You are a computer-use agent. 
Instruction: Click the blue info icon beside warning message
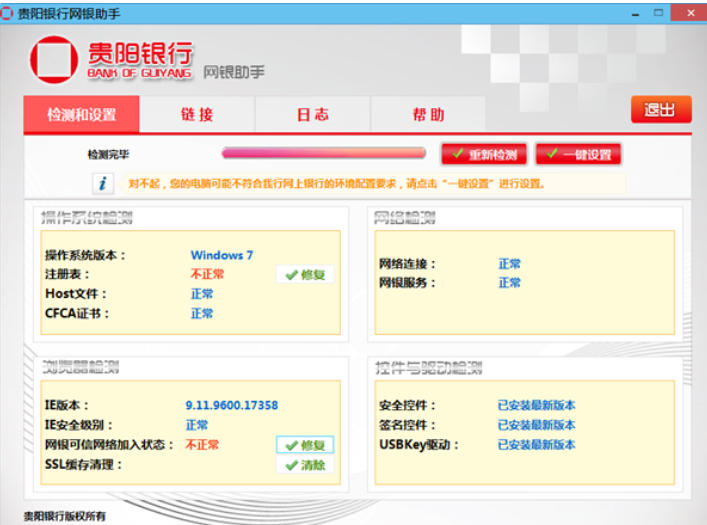pyautogui.click(x=103, y=184)
